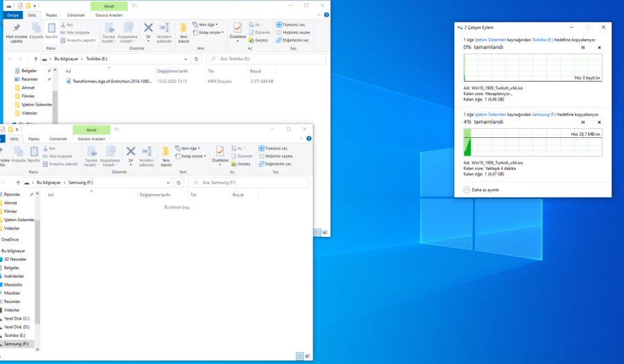624x364 pixels.
Task: Click Geçmiş in Samsung window ribbon
Action: pos(241,164)
